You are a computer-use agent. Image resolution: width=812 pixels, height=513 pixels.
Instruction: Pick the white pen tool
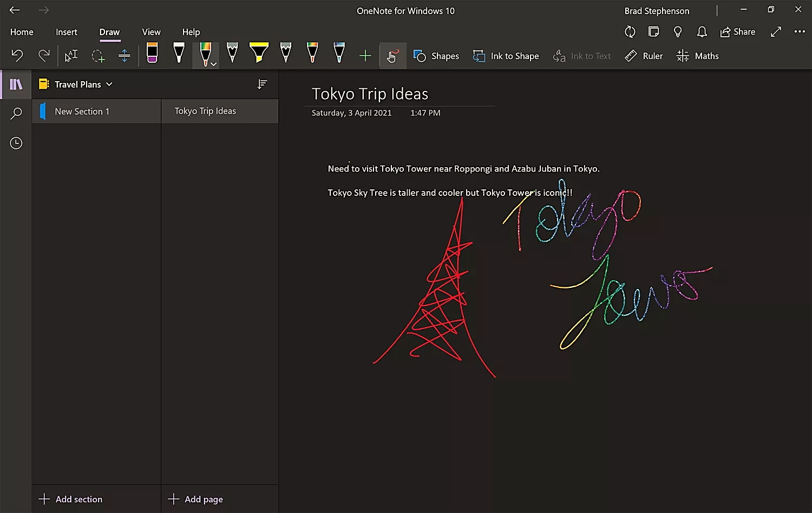click(x=179, y=54)
